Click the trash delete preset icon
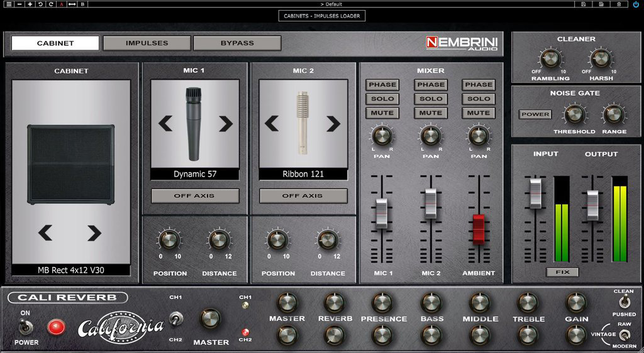 [x=619, y=4]
